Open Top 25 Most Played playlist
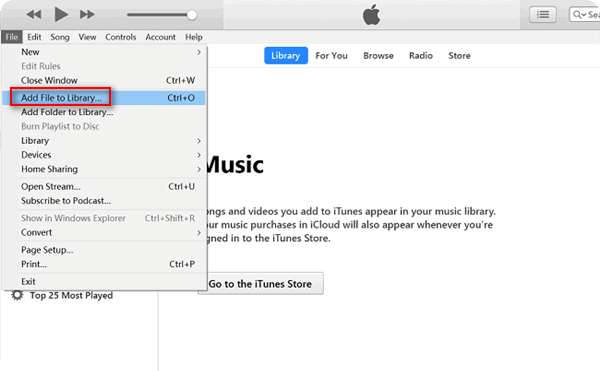 click(72, 296)
